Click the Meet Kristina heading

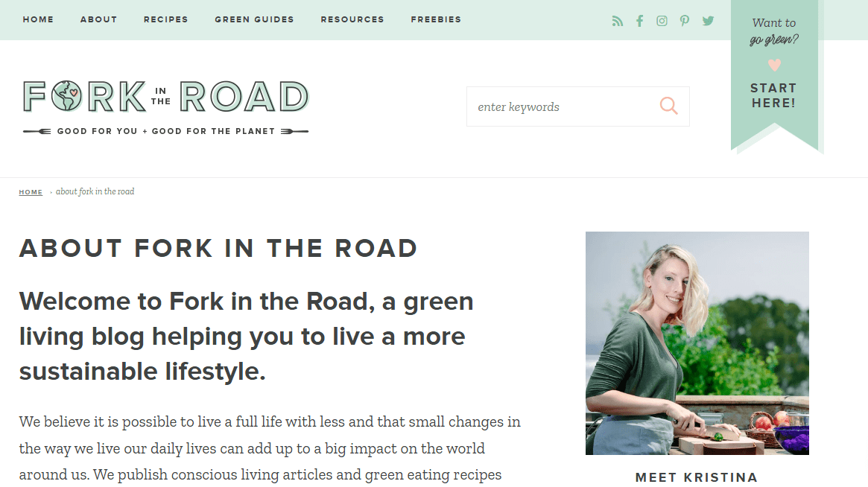point(697,477)
